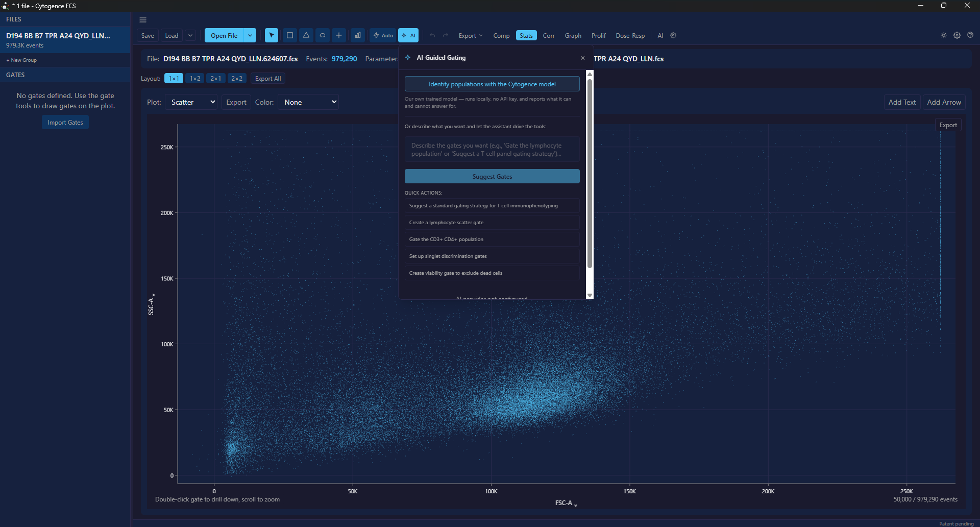Image resolution: width=980 pixels, height=527 pixels.
Task: Open the Color None dropdown
Action: (309, 102)
